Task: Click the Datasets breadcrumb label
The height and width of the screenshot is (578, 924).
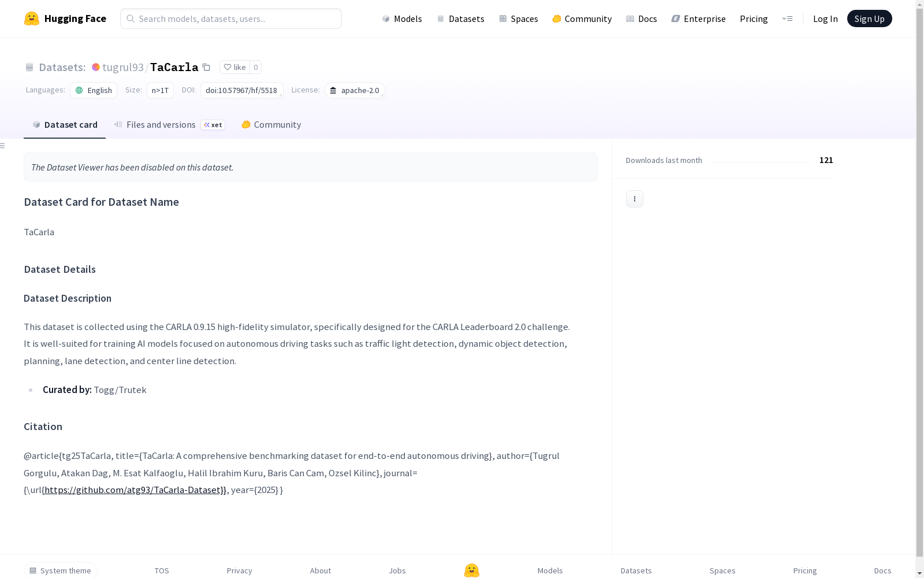Action: [62, 67]
